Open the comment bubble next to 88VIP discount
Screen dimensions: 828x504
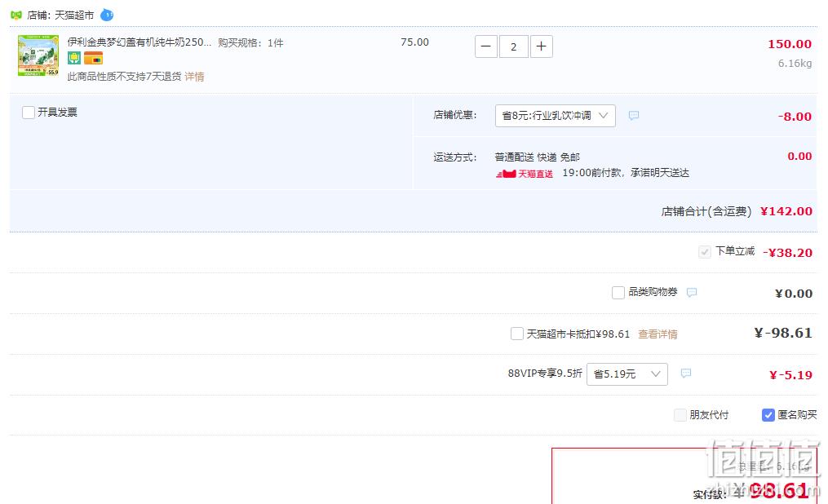(x=685, y=374)
